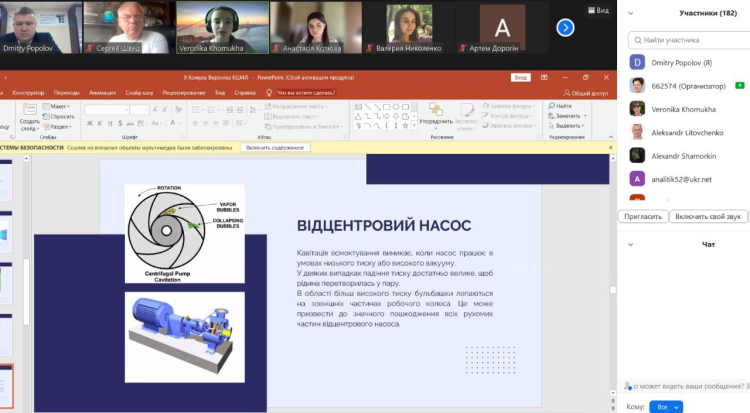Open the Рецензирование ribbon tab
750x413 pixels.
click(184, 92)
